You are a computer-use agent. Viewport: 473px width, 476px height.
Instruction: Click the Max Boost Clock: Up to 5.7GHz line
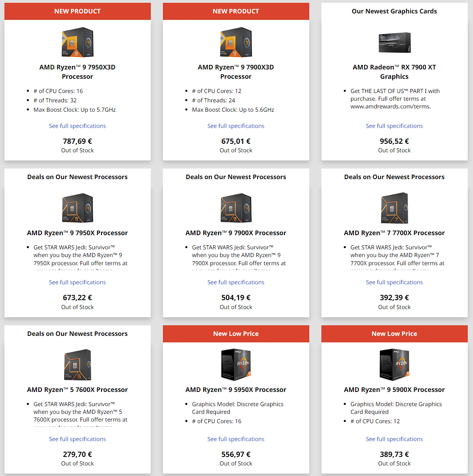tap(74, 110)
